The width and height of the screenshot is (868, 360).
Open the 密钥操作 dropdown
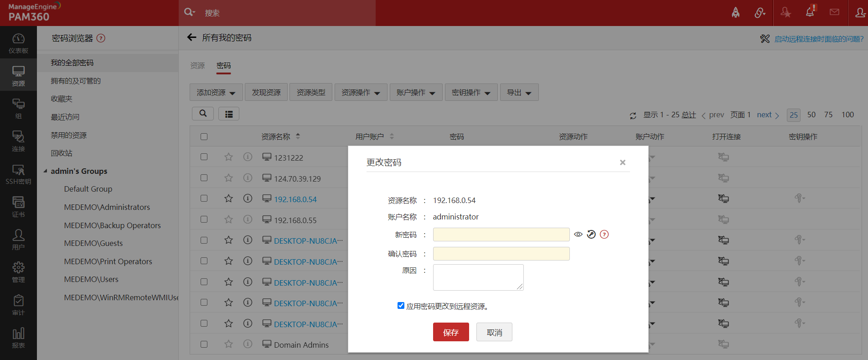(471, 92)
